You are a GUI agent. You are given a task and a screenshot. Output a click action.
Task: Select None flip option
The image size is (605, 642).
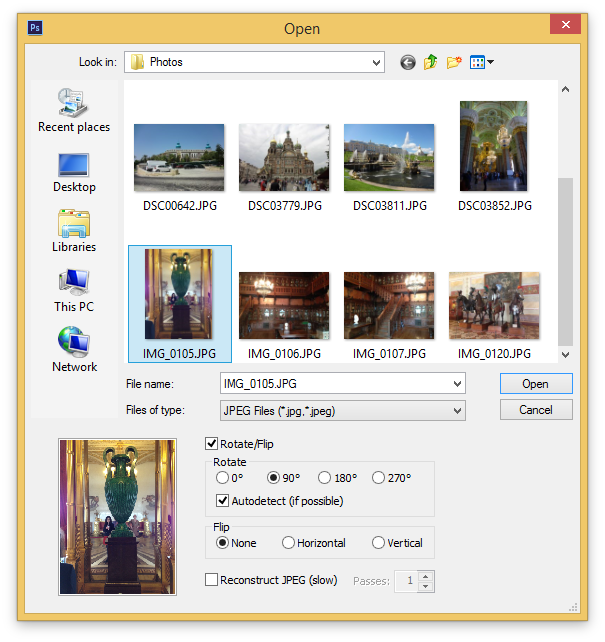click(x=222, y=543)
